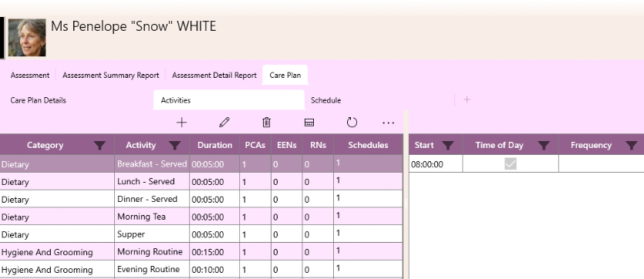Click Penelope White's profile photo
Screen dimensions: 644x279
tap(27, 37)
